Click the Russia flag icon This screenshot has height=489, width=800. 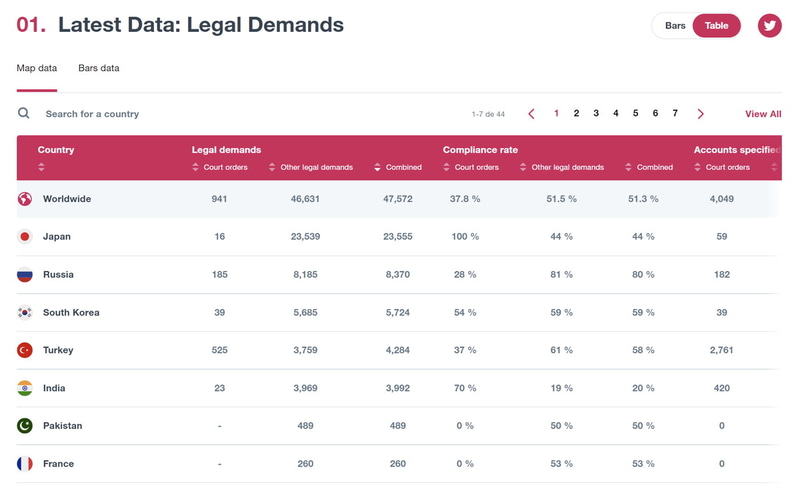pyautogui.click(x=25, y=275)
